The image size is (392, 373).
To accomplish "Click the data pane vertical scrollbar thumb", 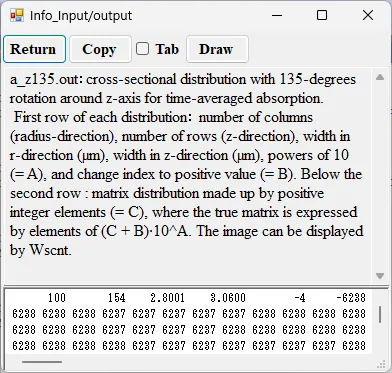I will pyautogui.click(x=380, y=314).
